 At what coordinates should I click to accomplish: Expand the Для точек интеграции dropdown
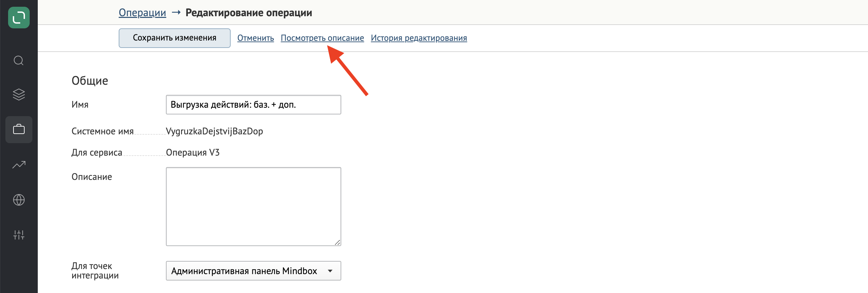point(254,271)
